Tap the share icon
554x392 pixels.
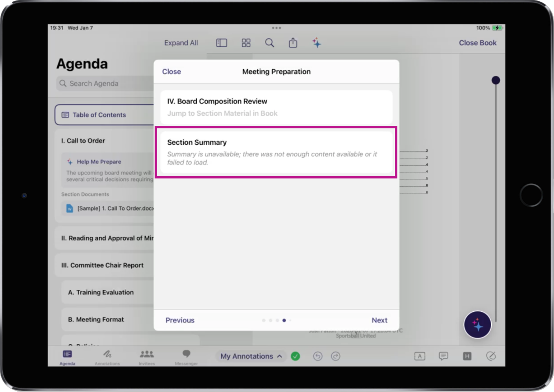(x=293, y=43)
